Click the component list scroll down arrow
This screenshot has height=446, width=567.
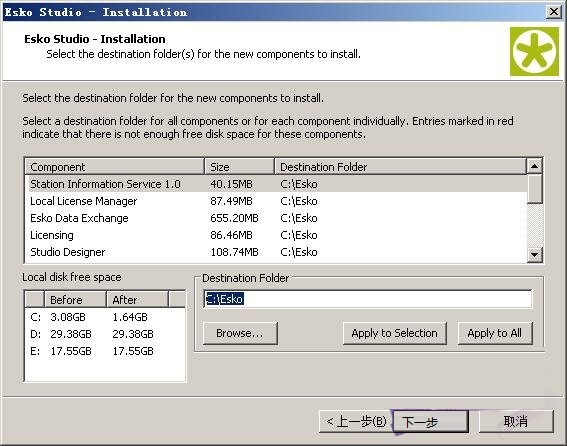tap(534, 254)
